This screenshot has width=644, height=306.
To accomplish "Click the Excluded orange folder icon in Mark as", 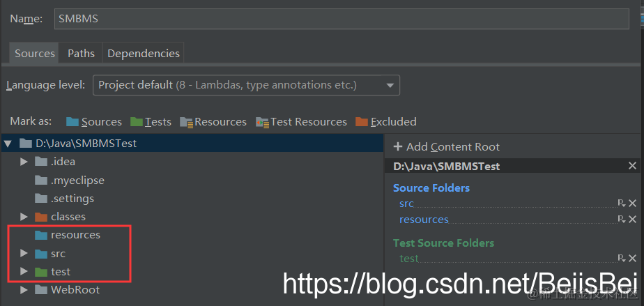I will tap(362, 122).
